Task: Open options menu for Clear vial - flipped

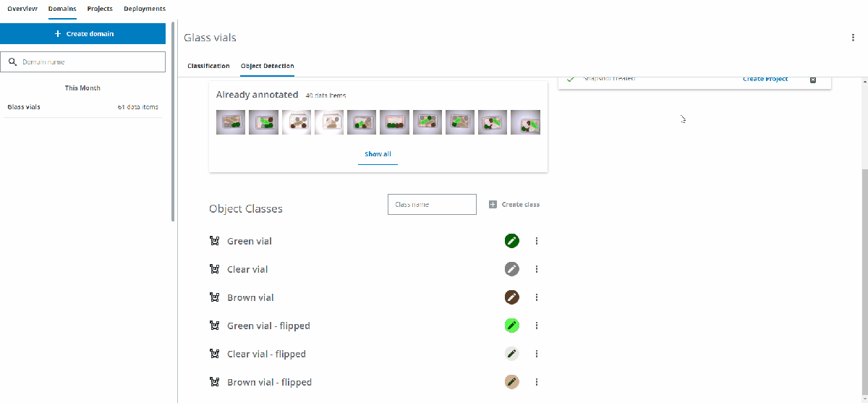Action: [x=537, y=354]
